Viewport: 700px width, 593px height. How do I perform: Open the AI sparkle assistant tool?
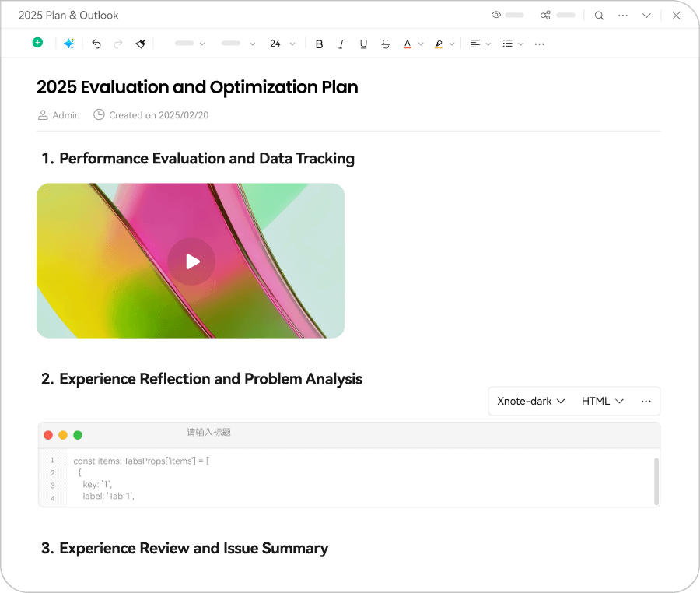pyautogui.click(x=68, y=44)
